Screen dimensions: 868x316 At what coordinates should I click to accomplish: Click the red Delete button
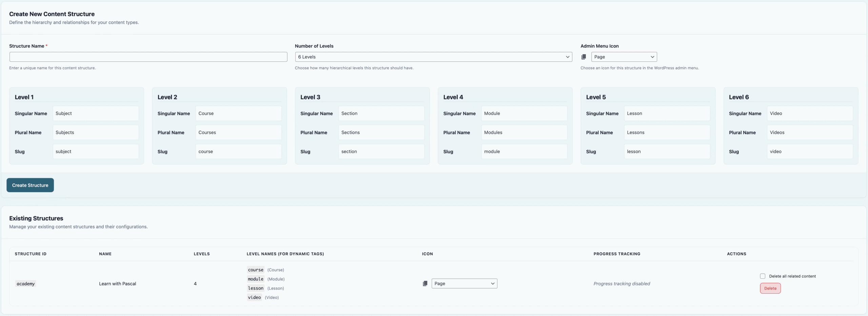(770, 288)
